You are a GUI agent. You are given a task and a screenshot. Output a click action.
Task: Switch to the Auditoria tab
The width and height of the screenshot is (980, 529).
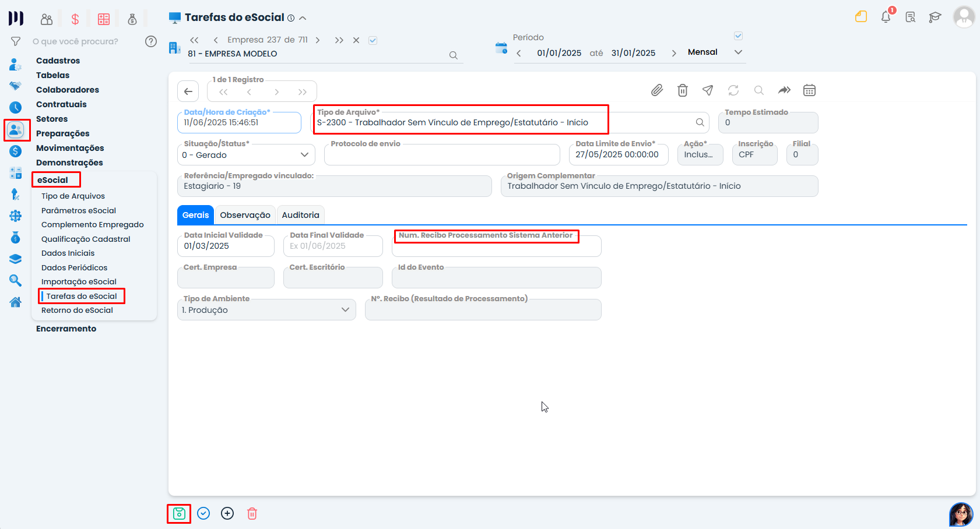pos(301,215)
